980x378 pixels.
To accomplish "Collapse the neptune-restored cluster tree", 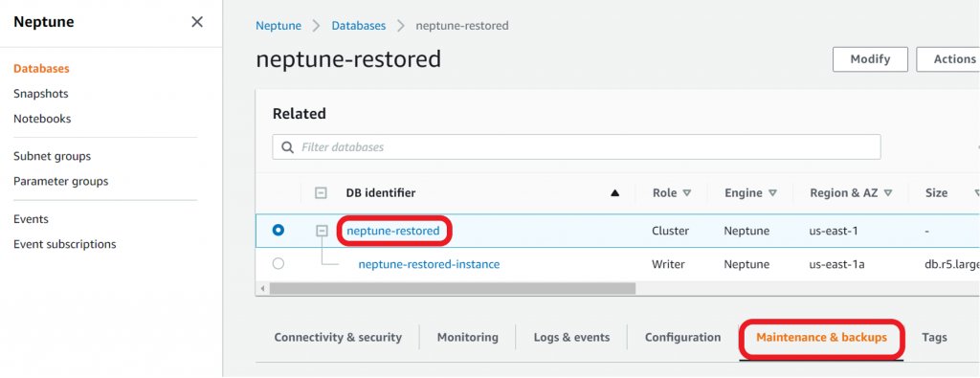I will [322, 232].
